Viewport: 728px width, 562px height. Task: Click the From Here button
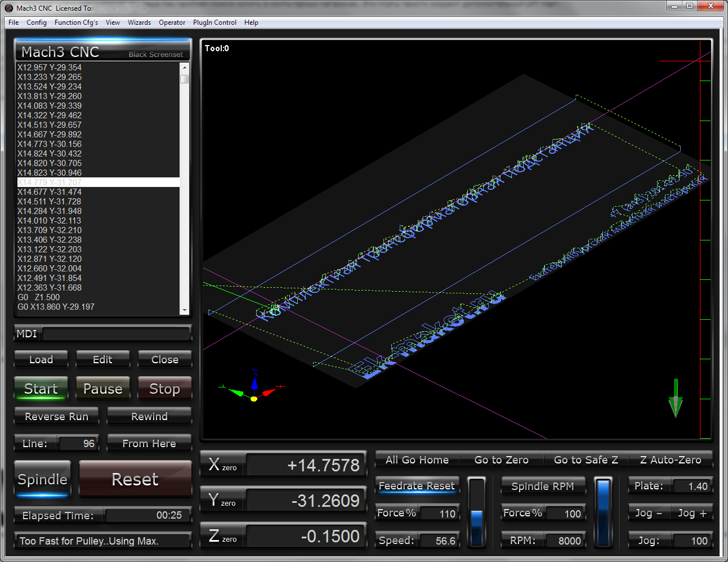pyautogui.click(x=149, y=443)
